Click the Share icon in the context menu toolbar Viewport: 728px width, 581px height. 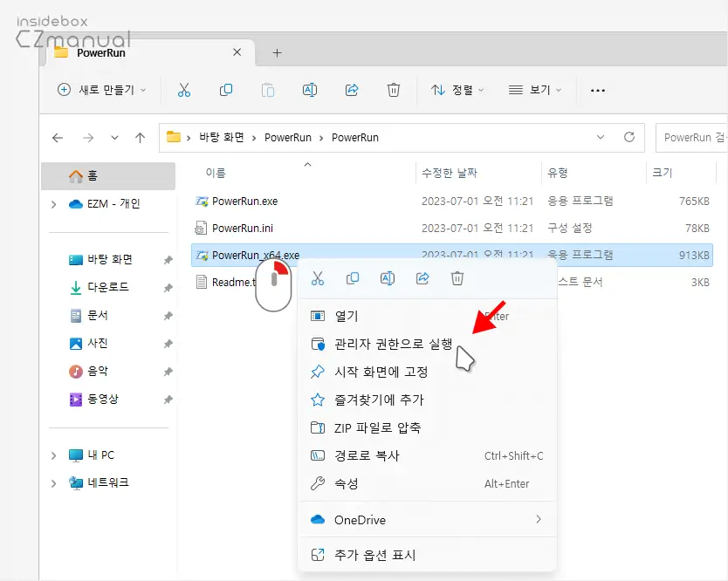click(422, 278)
